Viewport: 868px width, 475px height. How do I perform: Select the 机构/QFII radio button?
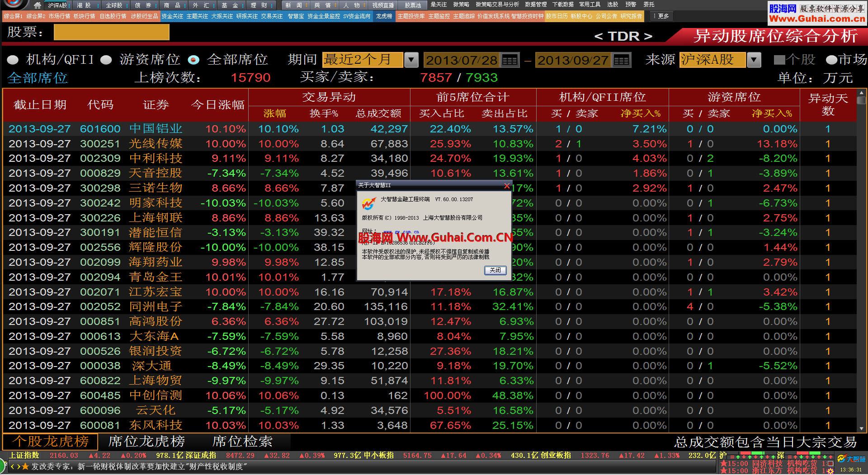tap(13, 60)
